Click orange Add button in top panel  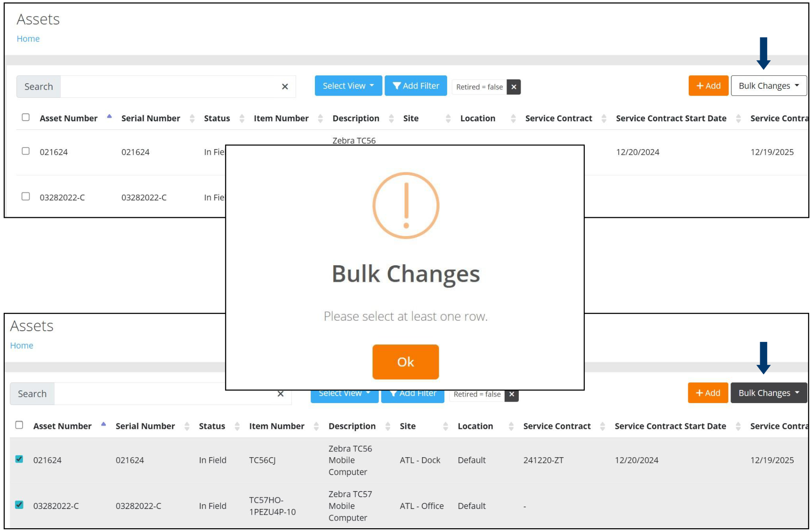click(x=708, y=86)
